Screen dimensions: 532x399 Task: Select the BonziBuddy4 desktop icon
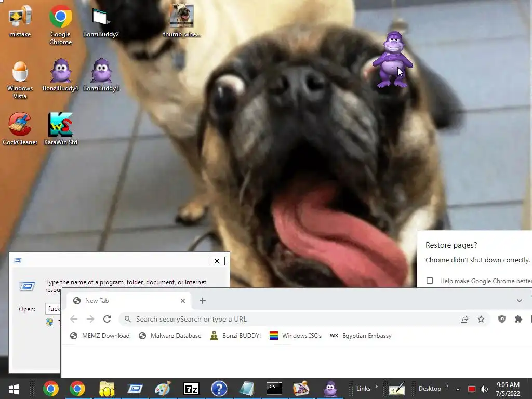click(60, 75)
